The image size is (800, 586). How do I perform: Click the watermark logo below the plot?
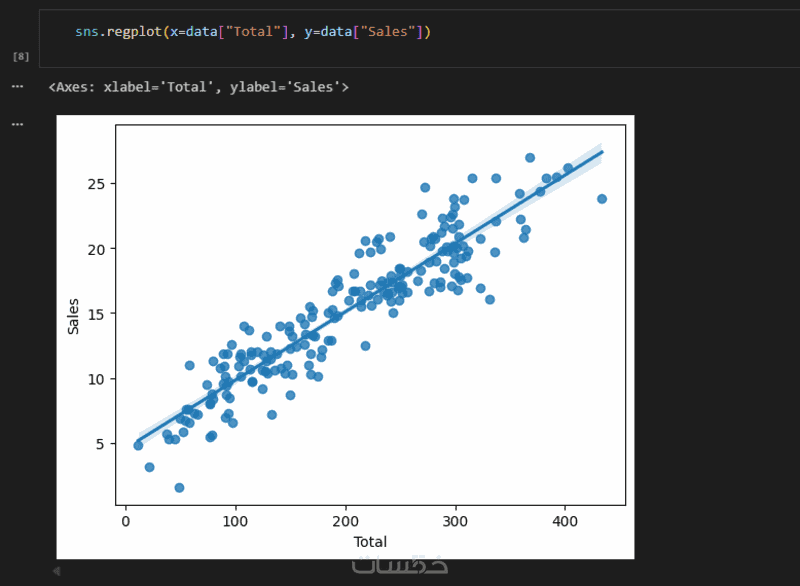[x=400, y=565]
